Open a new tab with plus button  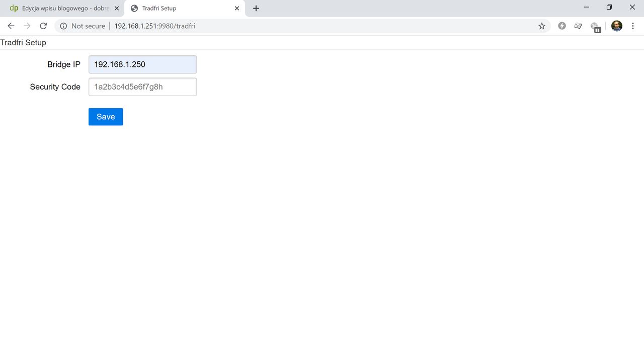coord(256,8)
